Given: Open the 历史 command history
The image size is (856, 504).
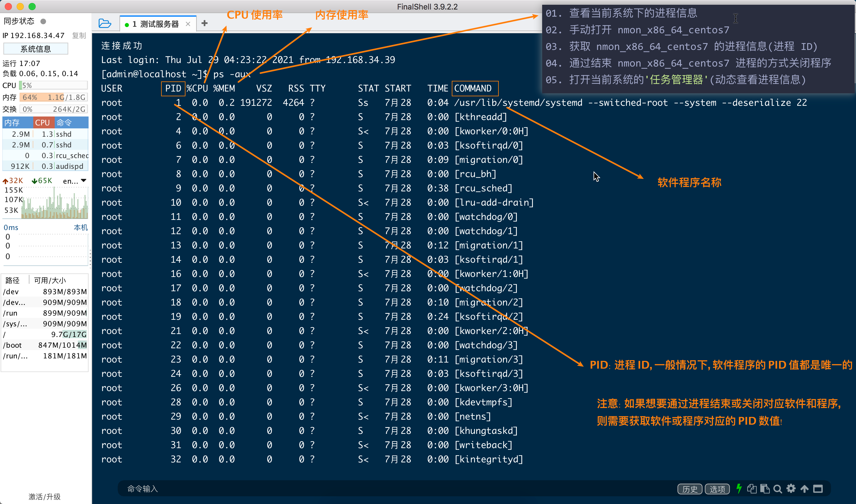Looking at the screenshot, I should coord(690,489).
